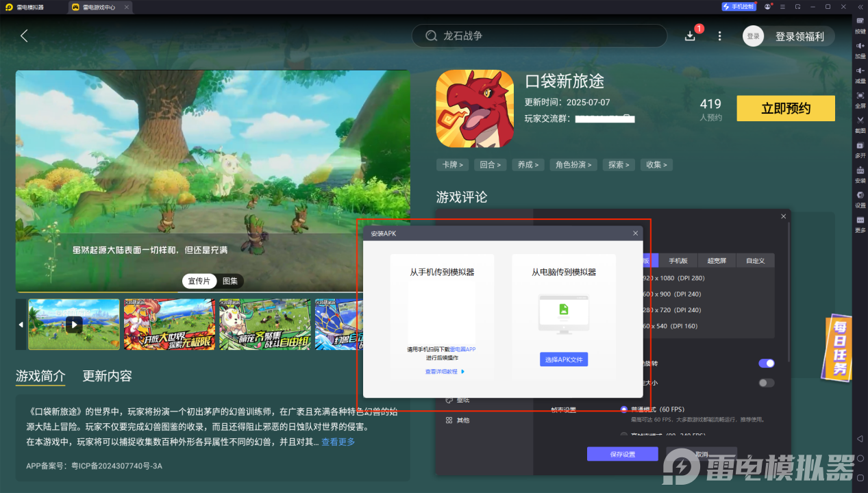Viewport: 868px width, 493px height.
Task: Click the search magnifier icon
Action: tap(431, 36)
